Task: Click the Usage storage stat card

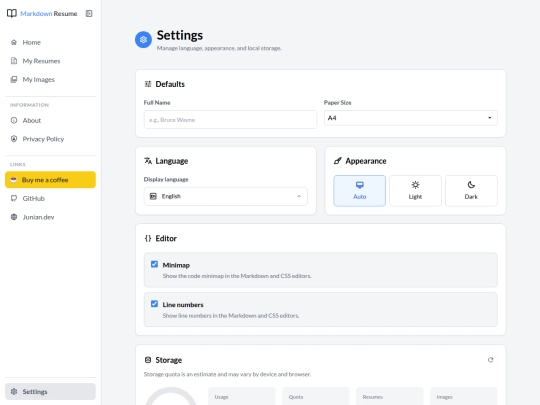Action: 241,396
